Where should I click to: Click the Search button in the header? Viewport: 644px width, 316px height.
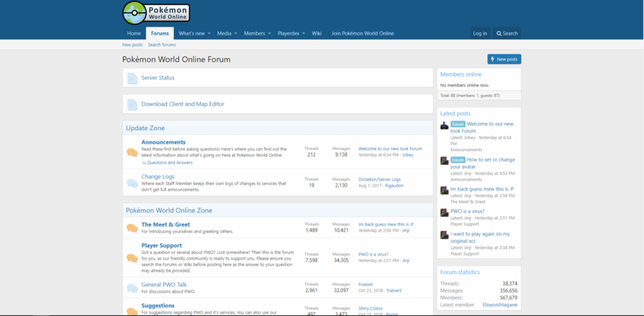pos(507,34)
